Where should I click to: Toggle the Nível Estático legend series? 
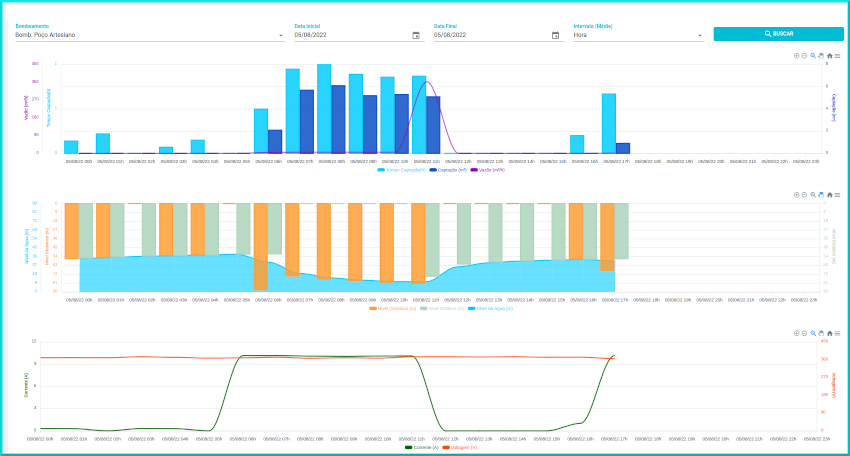(442, 309)
